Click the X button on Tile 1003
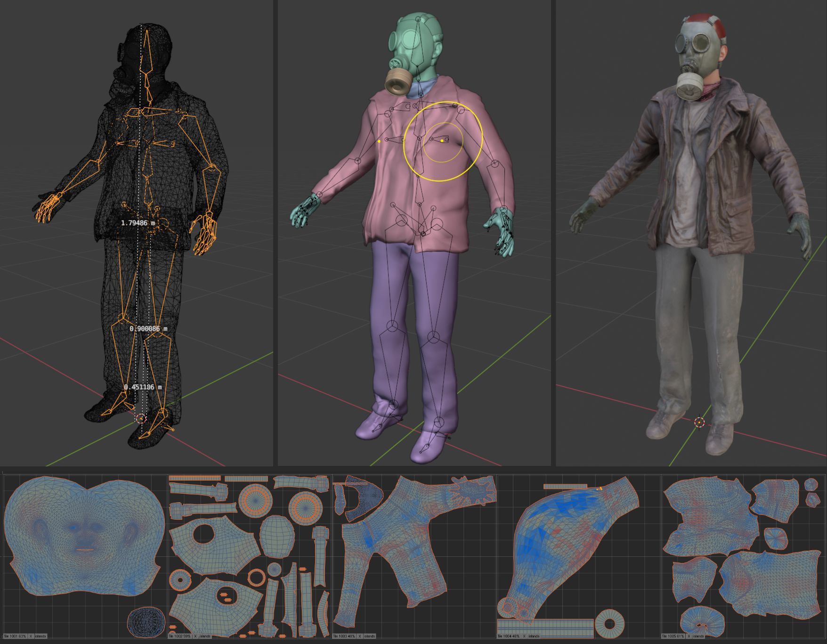Screen dimensions: 827x644 point(360,636)
